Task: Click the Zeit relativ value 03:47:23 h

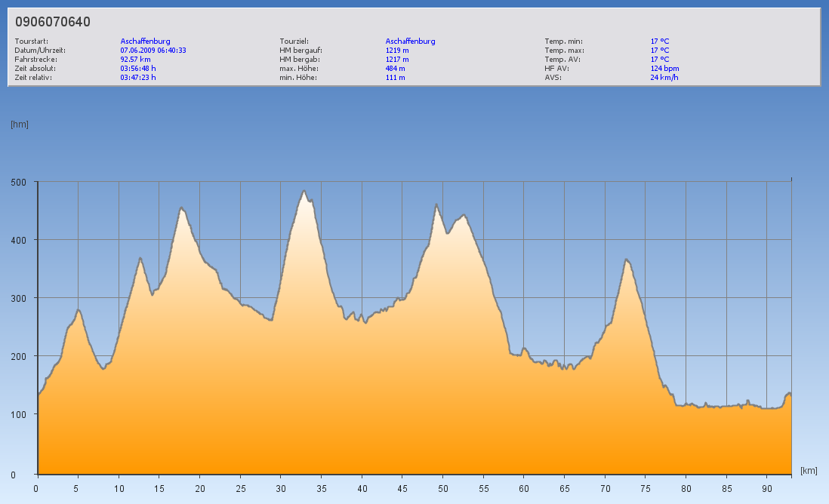Action: pos(138,78)
